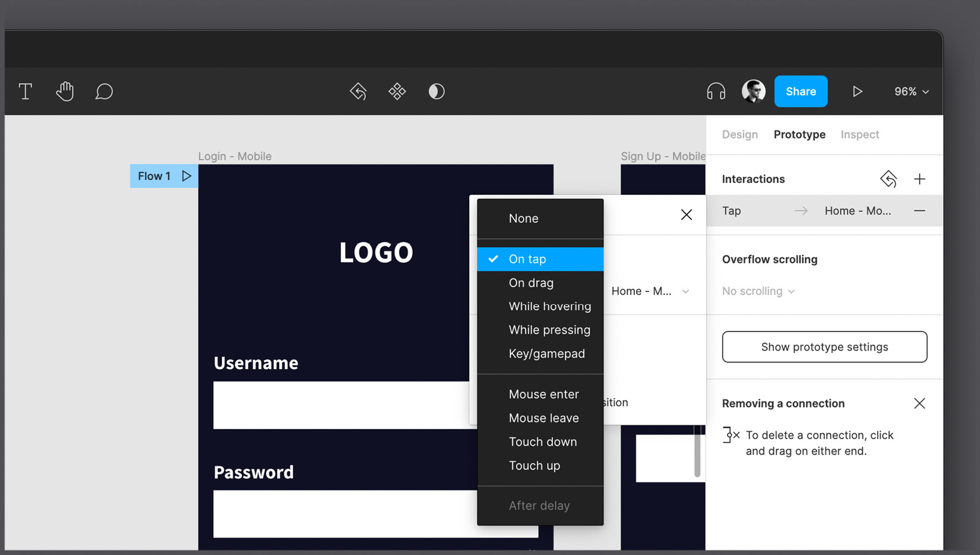Image resolution: width=980 pixels, height=555 pixels.
Task: Click the audio headphones icon
Action: click(x=715, y=91)
